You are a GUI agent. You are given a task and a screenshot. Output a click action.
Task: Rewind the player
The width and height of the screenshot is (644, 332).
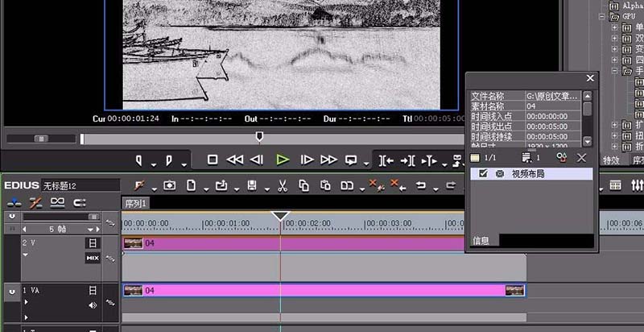click(x=234, y=160)
